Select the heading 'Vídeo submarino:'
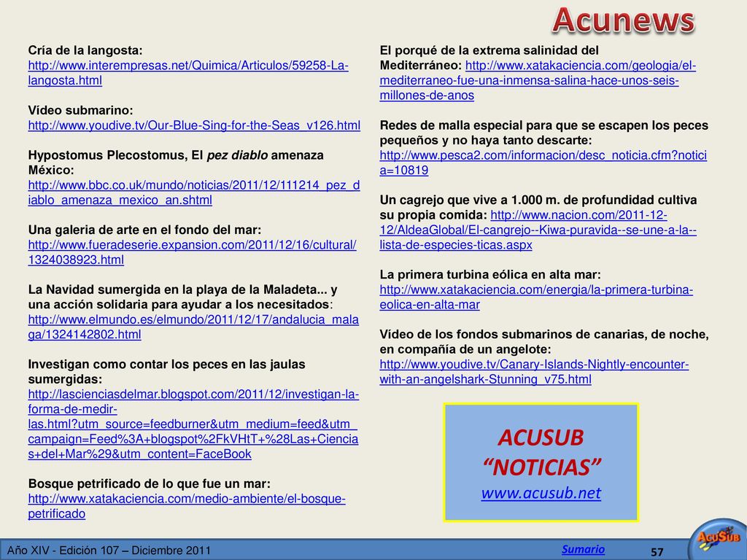This screenshot has width=747, height=560. (x=80, y=111)
